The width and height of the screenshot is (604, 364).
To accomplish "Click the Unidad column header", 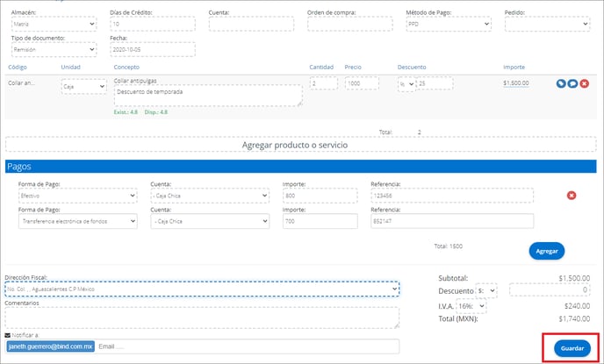I will click(x=70, y=67).
